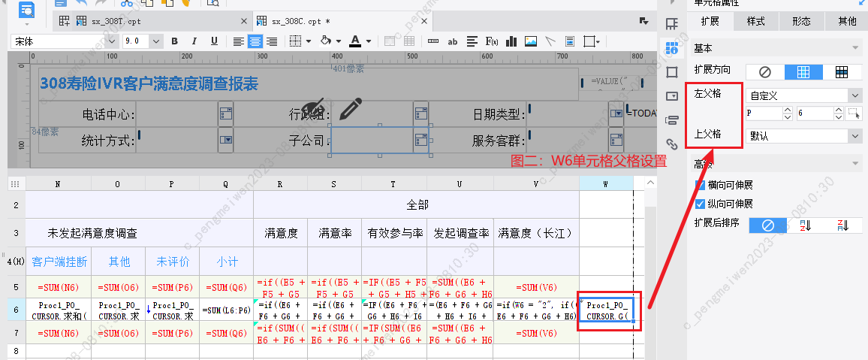
Task: Toggle bold formatting
Action: tap(175, 41)
